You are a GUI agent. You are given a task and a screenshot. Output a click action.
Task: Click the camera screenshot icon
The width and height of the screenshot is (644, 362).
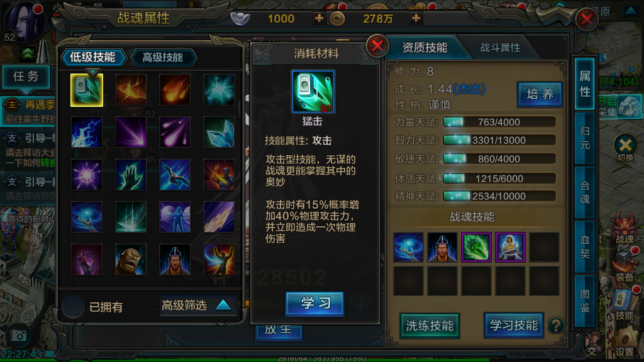18,336
